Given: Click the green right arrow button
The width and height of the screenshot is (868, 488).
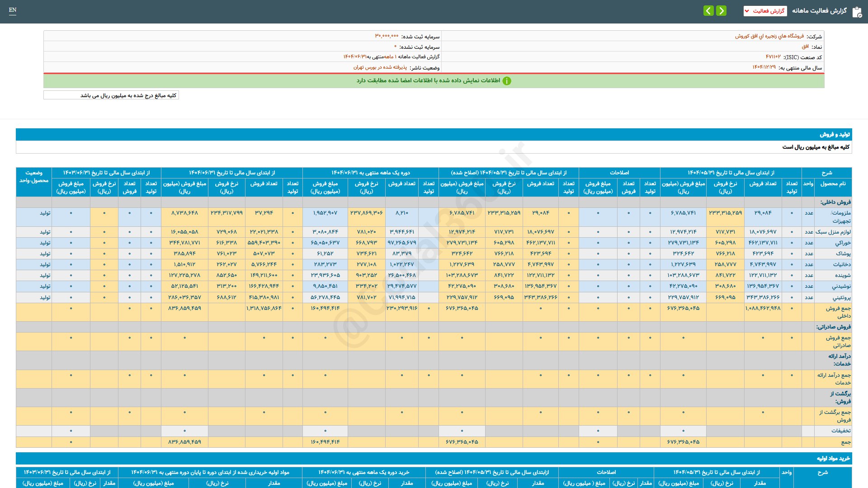Looking at the screenshot, I should [x=722, y=11].
